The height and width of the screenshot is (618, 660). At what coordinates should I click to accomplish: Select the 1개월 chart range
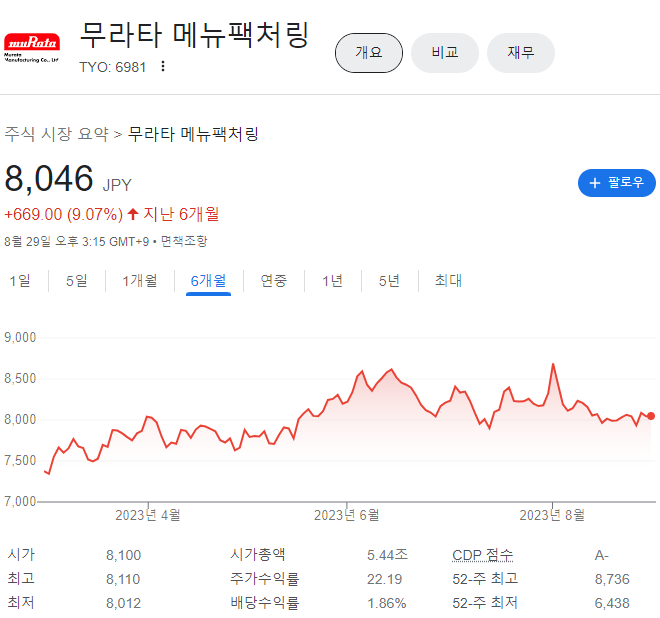140,280
